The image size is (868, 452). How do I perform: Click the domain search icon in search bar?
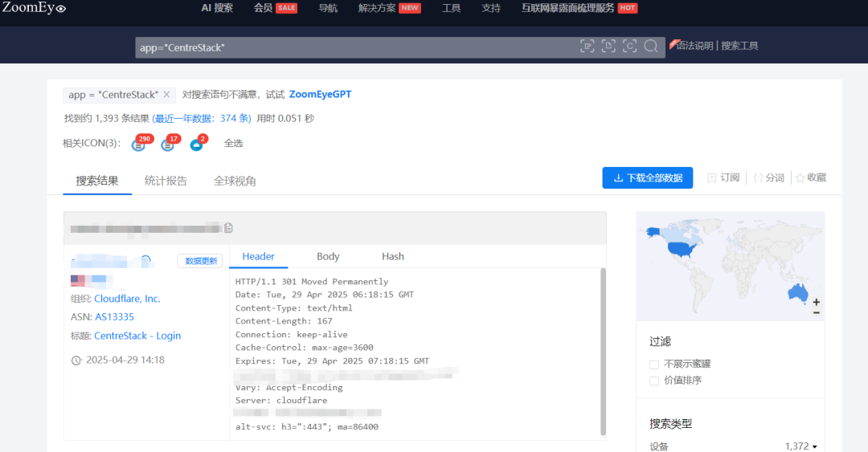tap(608, 46)
